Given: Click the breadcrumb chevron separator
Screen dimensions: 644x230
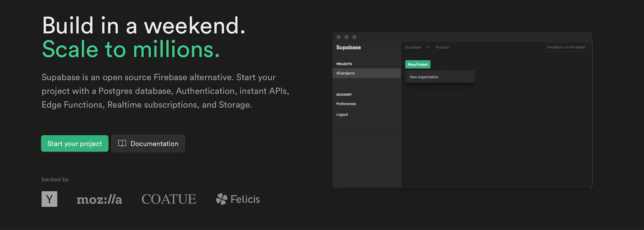Looking at the screenshot, I should [428, 47].
